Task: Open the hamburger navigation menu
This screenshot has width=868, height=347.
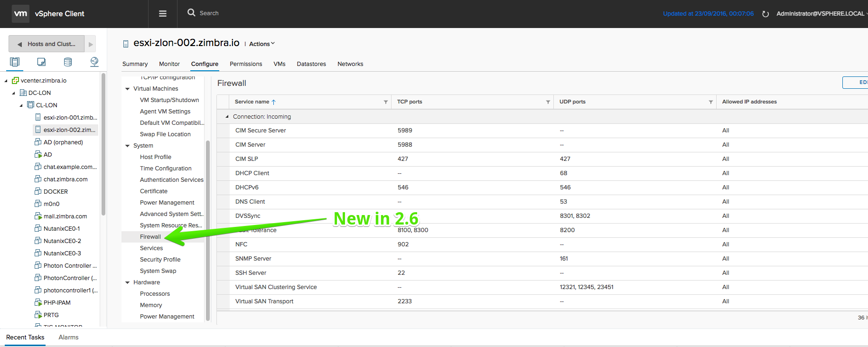Action: click(163, 14)
